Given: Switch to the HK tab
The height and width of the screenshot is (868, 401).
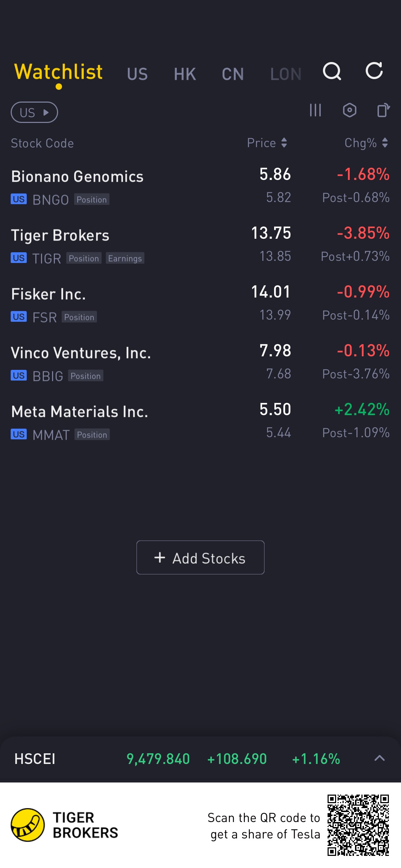Looking at the screenshot, I should [x=185, y=74].
